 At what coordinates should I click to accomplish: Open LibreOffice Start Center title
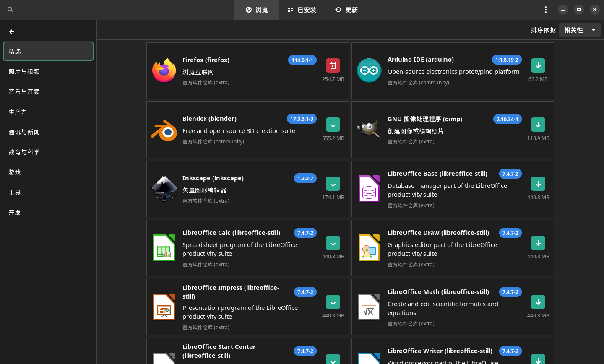click(x=219, y=351)
